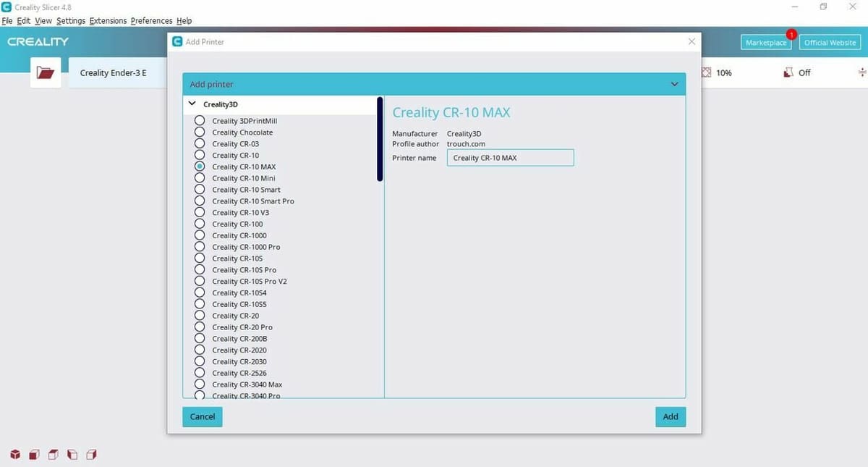Screen dimensions: 868x467
Task: Click the support Off value
Action: (x=804, y=73)
